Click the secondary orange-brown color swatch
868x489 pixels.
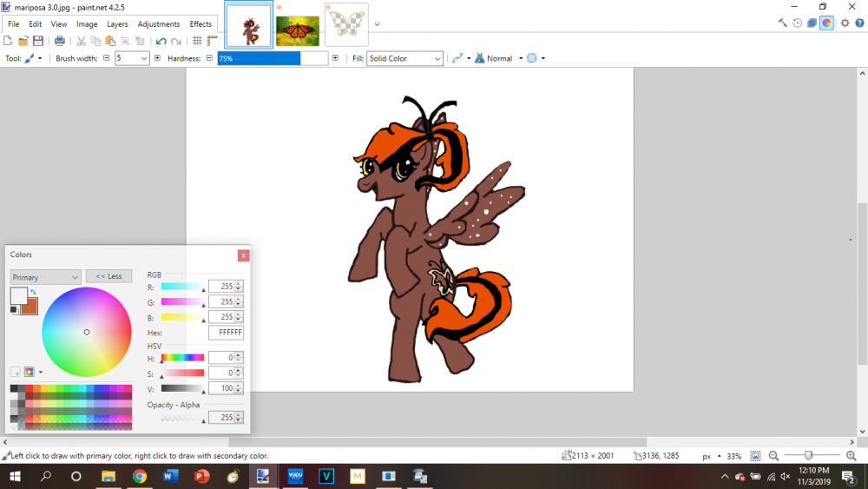[30, 307]
